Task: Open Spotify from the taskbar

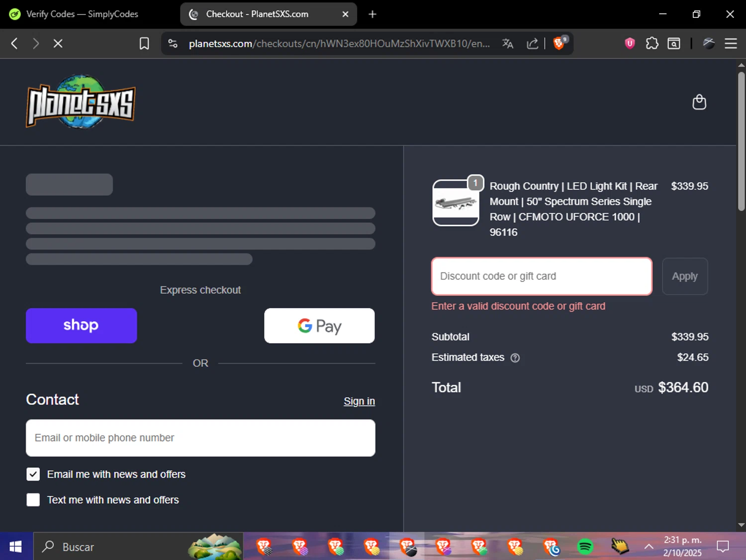Action: coord(585,547)
